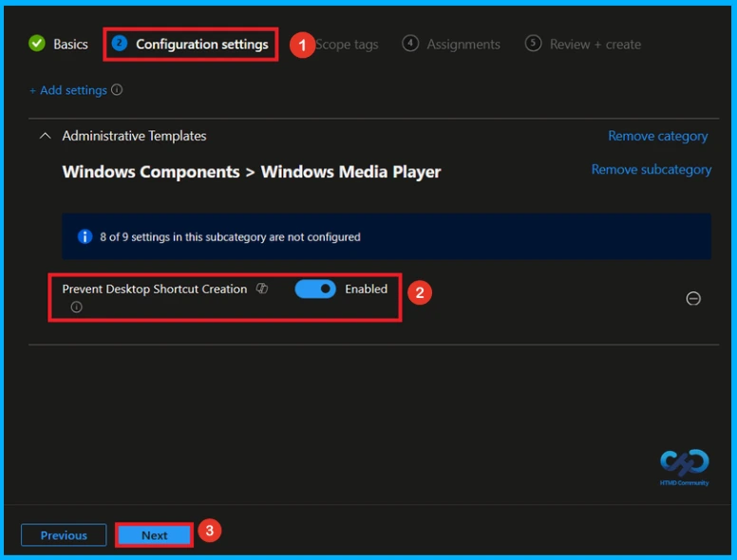Viewport: 737px width, 560px height.
Task: Toggle Prevent Desktop Shortcut Creation switch
Action: pyautogui.click(x=315, y=289)
